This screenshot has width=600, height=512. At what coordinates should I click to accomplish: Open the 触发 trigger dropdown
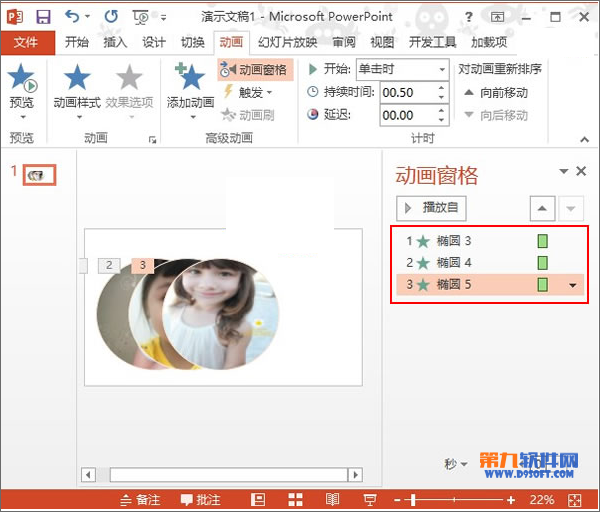249,92
